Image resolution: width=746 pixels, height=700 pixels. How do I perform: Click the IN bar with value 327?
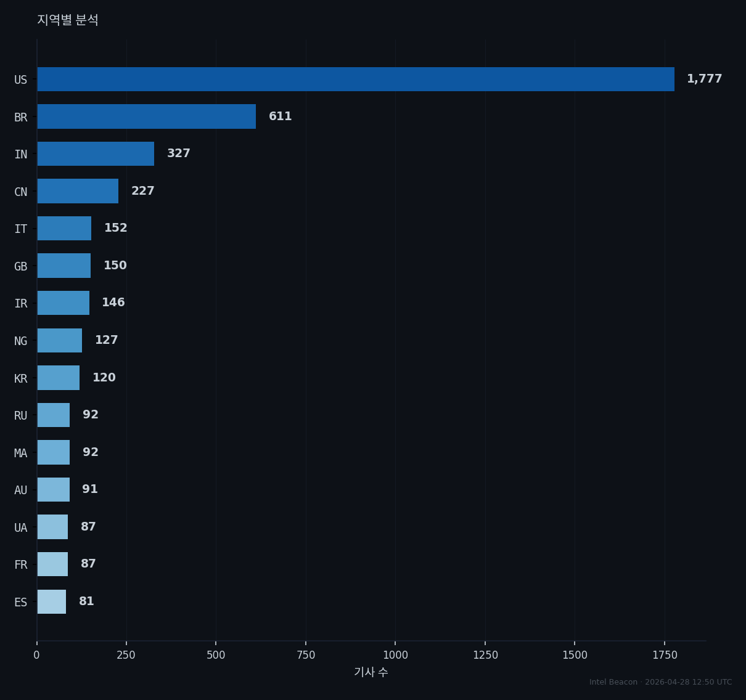[96, 154]
